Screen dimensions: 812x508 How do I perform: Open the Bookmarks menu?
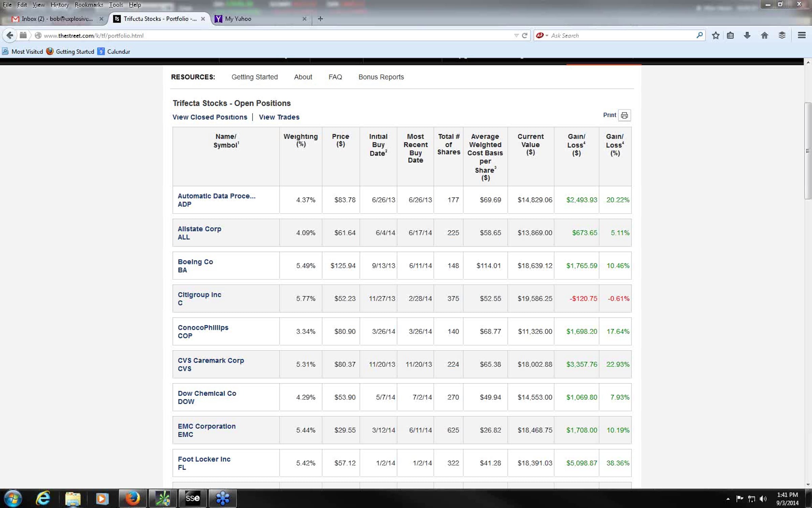click(89, 5)
